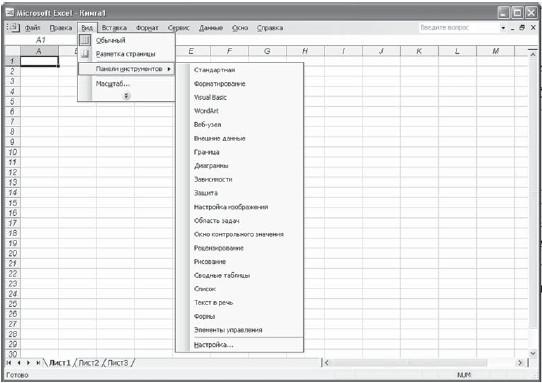Viewport: 542px width, 383px height.
Task: Select row 5 header
Action: [12, 102]
